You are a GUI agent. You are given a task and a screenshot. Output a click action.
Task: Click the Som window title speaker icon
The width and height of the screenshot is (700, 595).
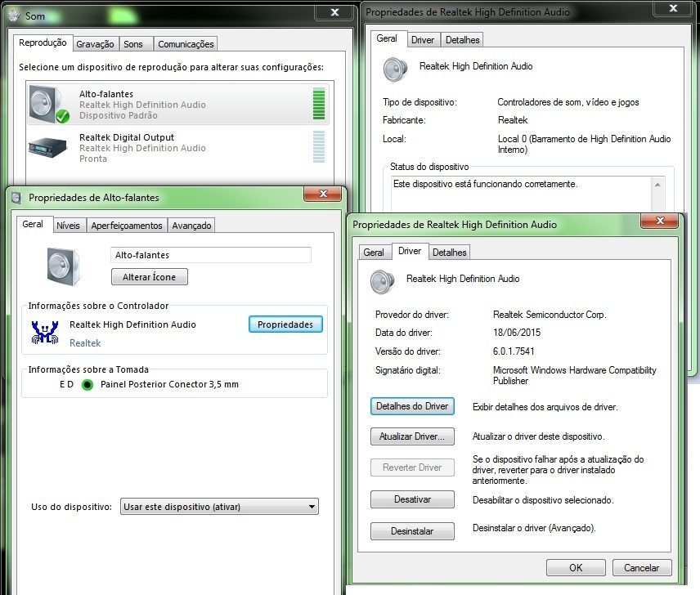tap(14, 16)
